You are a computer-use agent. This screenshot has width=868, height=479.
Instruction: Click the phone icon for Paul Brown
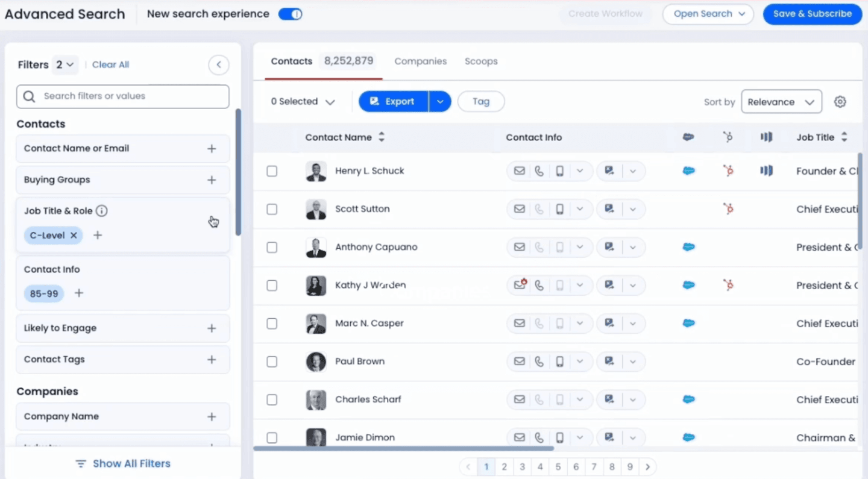point(539,362)
